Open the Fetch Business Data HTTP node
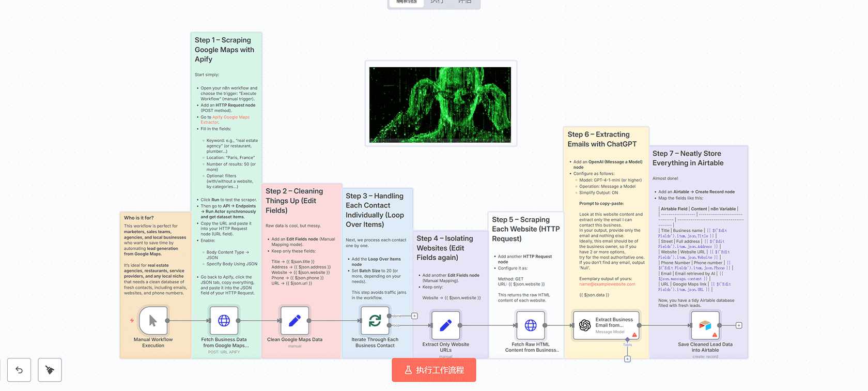The image size is (868, 391). click(x=224, y=321)
